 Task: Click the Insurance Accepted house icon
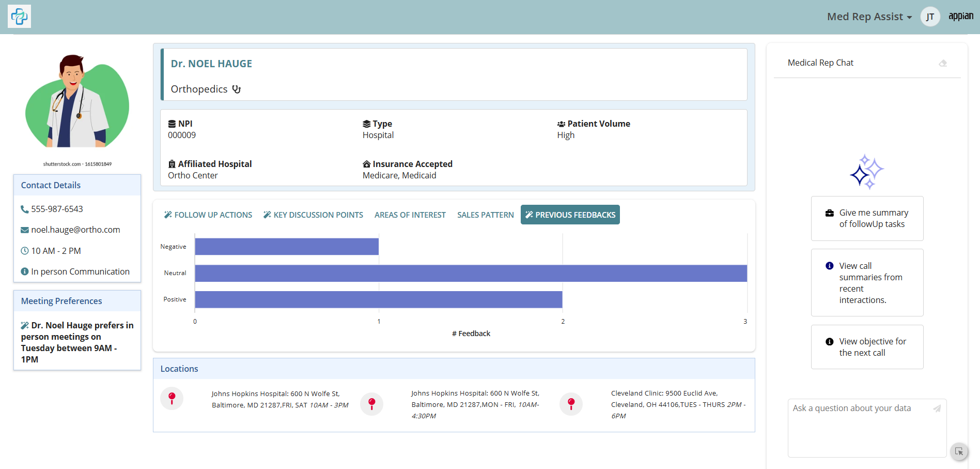pyautogui.click(x=367, y=164)
